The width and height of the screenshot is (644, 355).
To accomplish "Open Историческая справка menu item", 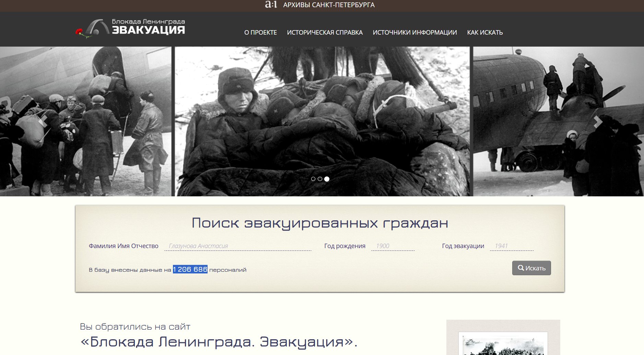I will point(325,32).
